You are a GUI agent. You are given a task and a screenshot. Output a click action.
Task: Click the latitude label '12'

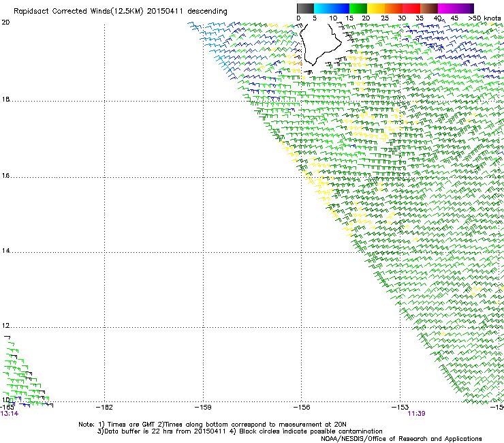[x=5, y=326]
